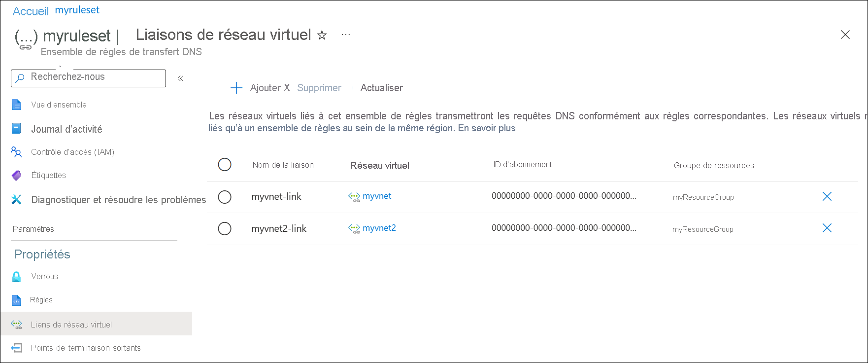Viewport: 868px width, 363px height.
Task: Click the Règles code file icon
Action: coord(16,300)
